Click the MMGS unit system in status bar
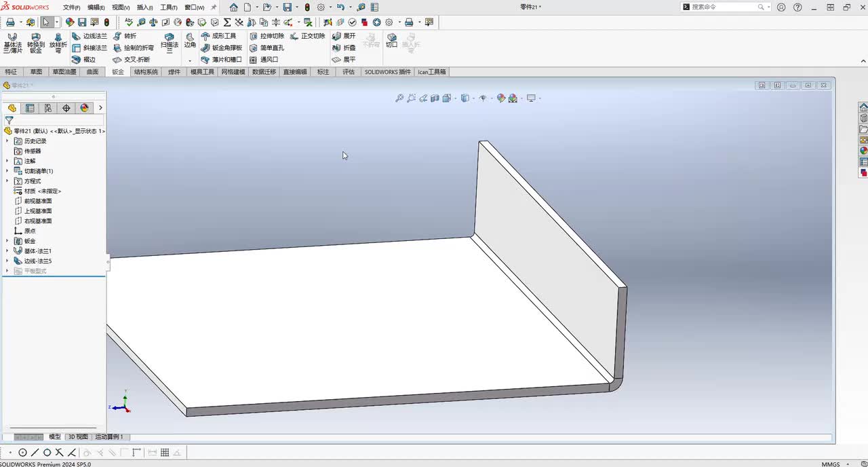Image resolution: width=868 pixels, height=467 pixels. (831, 464)
